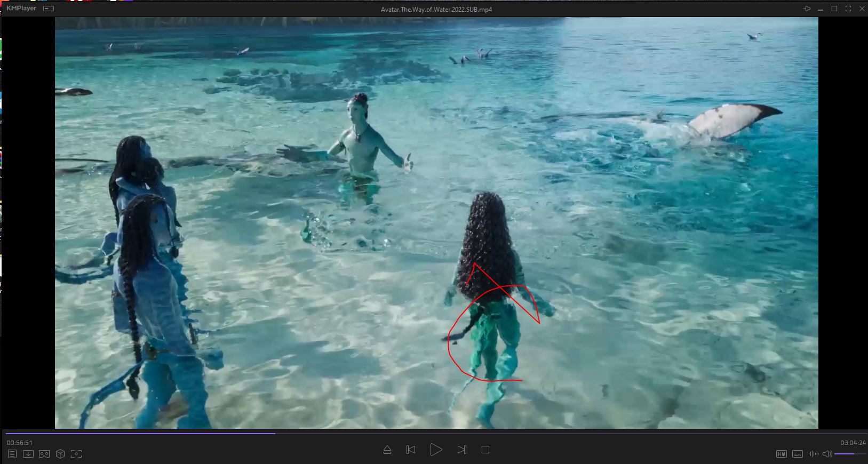Click the 3D cube icon
Screen dimensions: 868x464
tap(60, 454)
